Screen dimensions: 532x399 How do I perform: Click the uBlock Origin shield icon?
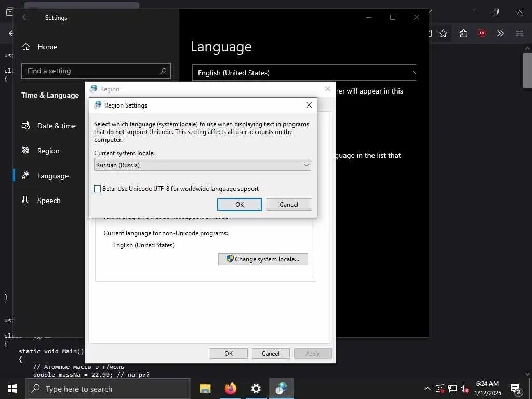point(482,33)
